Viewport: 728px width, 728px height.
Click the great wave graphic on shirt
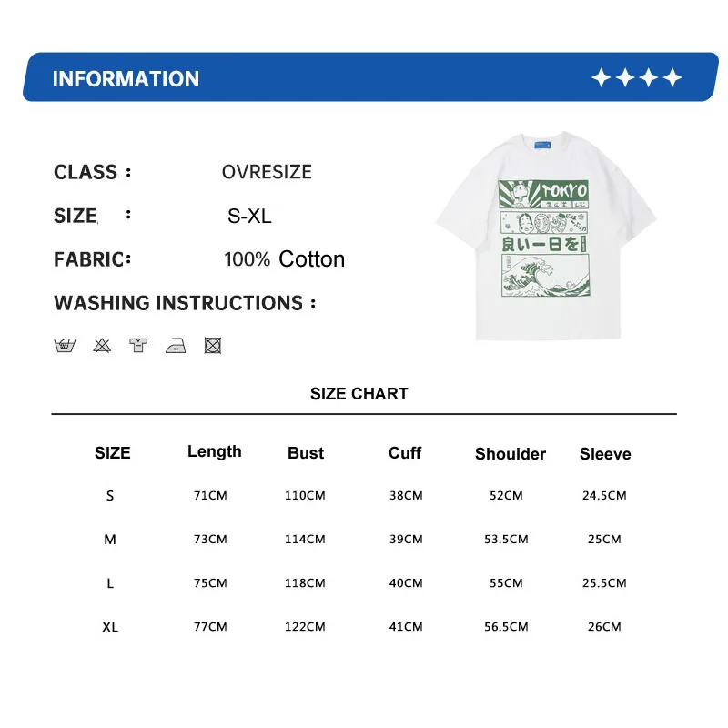(546, 276)
